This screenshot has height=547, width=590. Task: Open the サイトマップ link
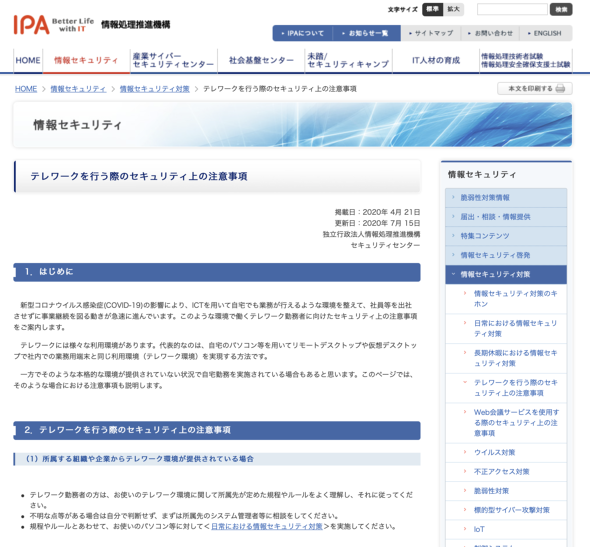[x=431, y=33]
